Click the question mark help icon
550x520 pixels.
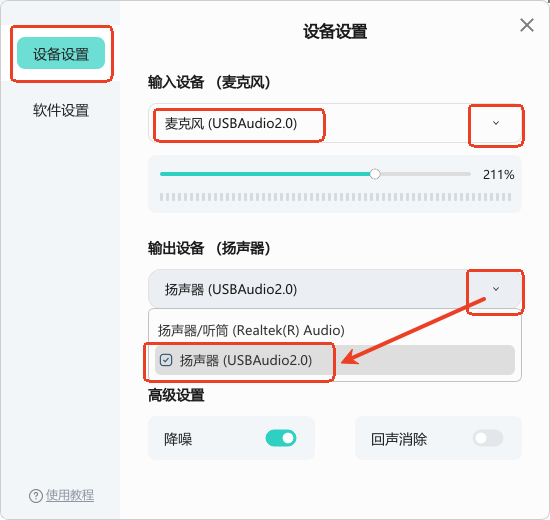click(x=35, y=496)
